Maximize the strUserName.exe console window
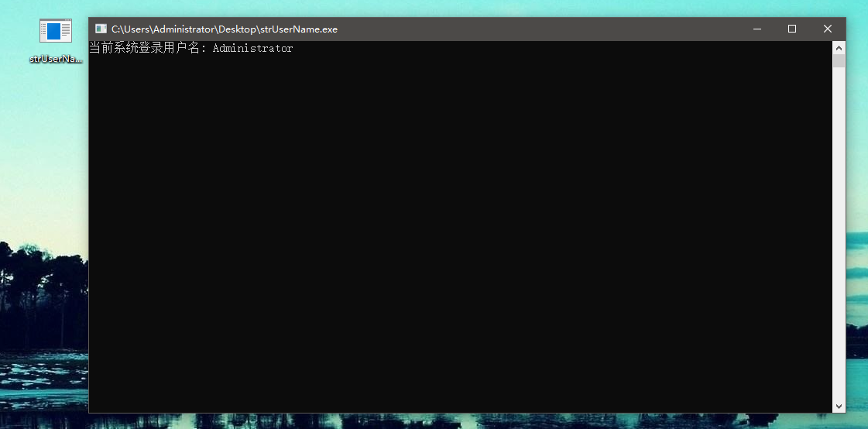The width and height of the screenshot is (868, 429). click(x=792, y=29)
